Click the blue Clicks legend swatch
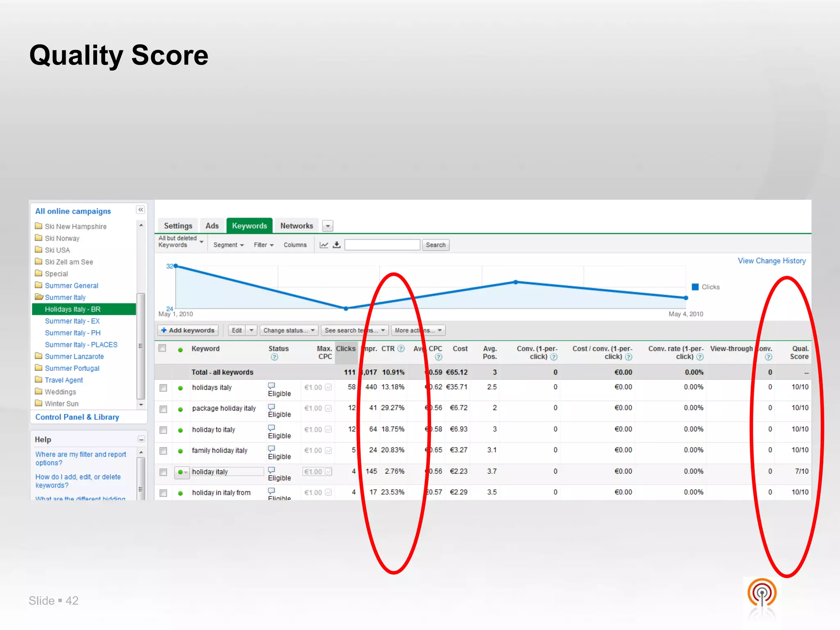 pyautogui.click(x=695, y=287)
